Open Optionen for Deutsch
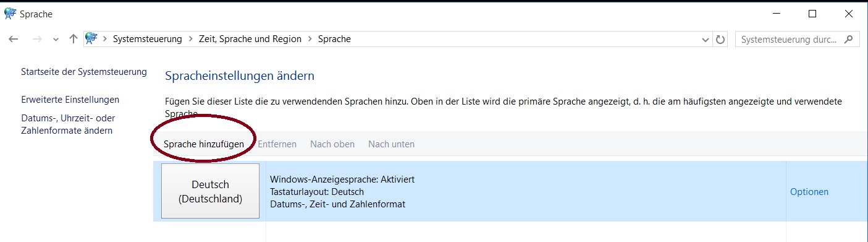Image resolution: width=868 pixels, height=242 pixels. pos(809,192)
